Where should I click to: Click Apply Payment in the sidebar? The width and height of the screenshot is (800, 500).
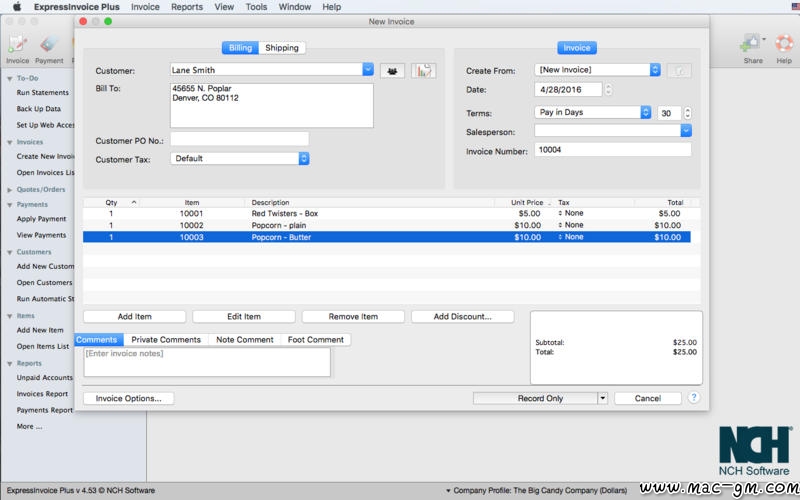[41, 219]
